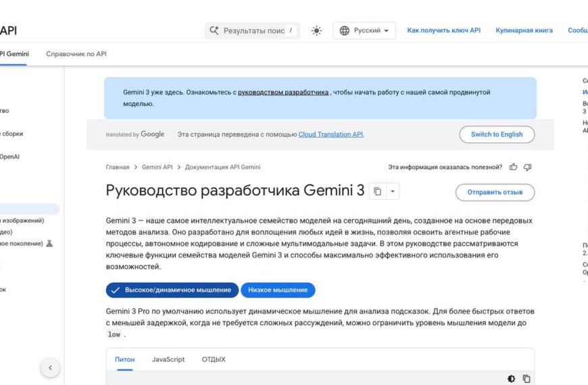Click the globe language icon
The width and height of the screenshot is (588, 385).
pyautogui.click(x=344, y=30)
